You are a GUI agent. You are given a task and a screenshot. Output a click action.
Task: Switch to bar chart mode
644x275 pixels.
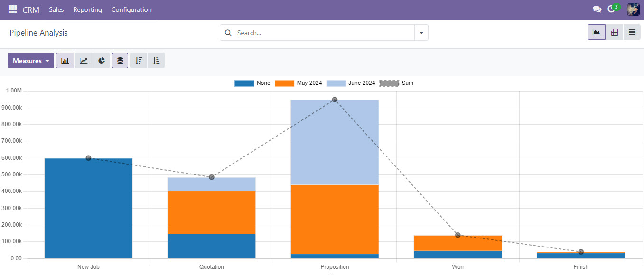tap(65, 61)
